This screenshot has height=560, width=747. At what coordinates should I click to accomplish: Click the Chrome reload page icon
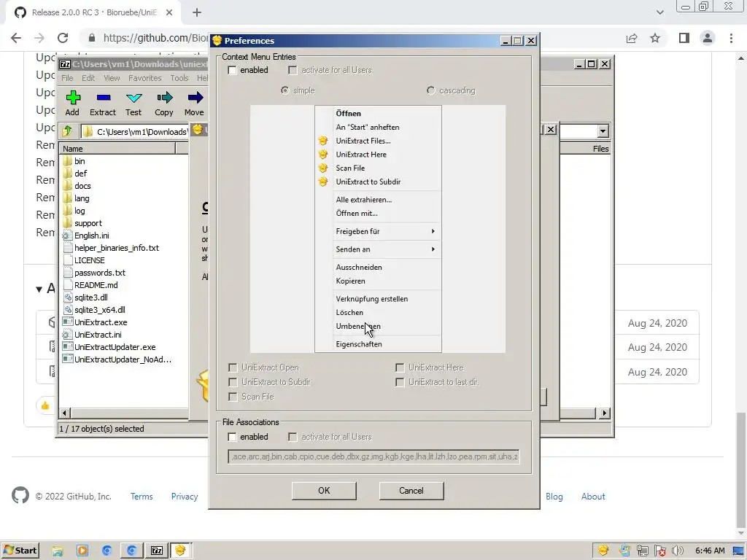(63, 38)
